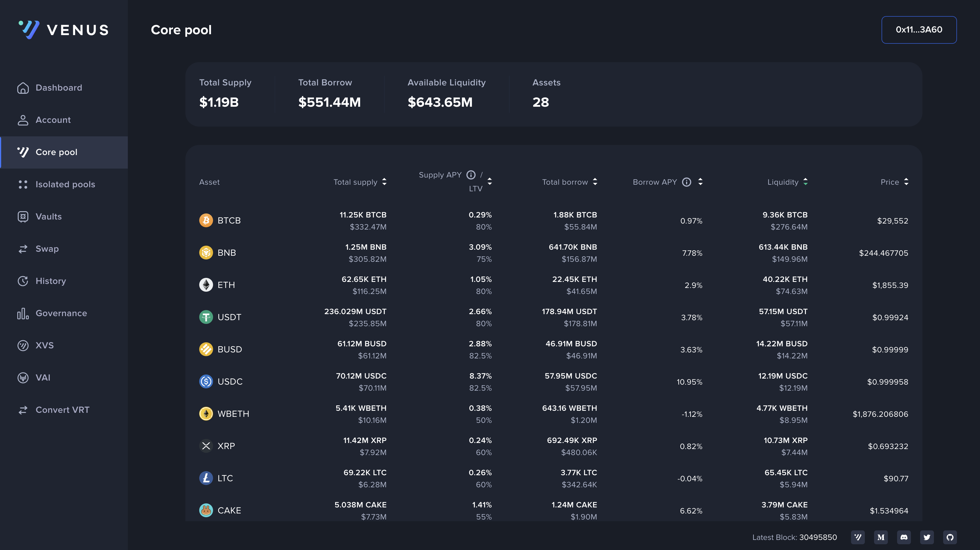Open the Discord icon in footer
The image size is (980, 550).
pos(904,537)
